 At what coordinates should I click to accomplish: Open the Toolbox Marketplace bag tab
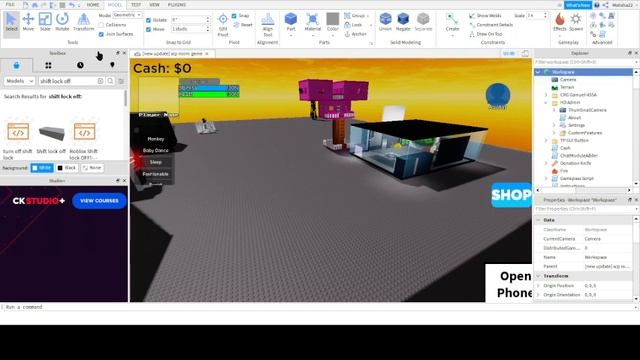pyautogui.click(x=16, y=65)
